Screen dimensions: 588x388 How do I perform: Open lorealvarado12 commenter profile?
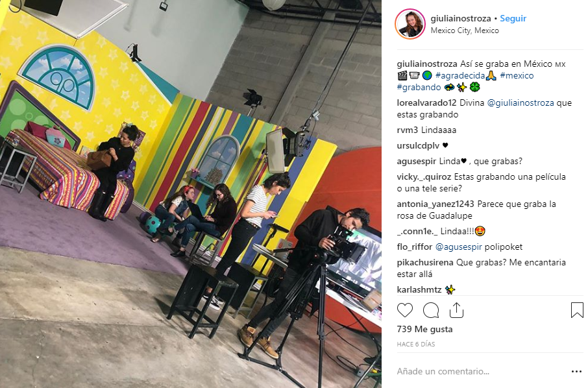tap(426, 103)
